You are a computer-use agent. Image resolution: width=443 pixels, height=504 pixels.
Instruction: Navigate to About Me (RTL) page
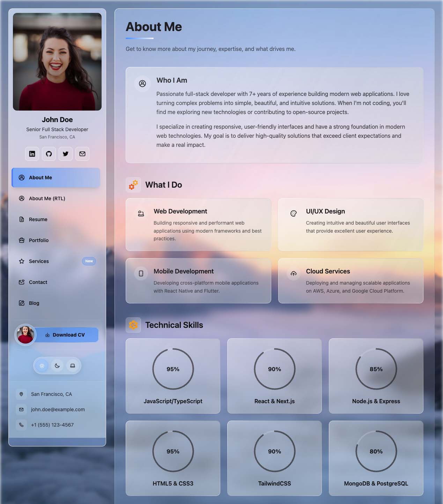(x=47, y=198)
